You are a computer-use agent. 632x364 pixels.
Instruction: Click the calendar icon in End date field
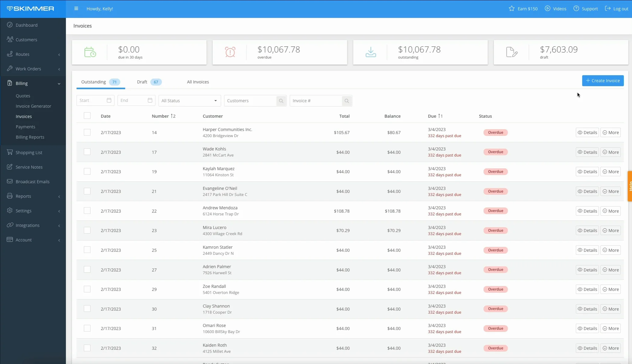coord(150,100)
